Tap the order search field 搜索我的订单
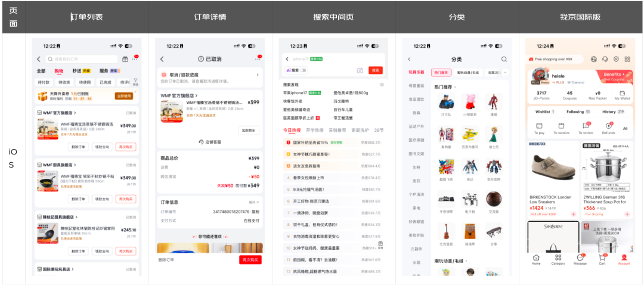Image resolution: width=644 pixels, height=285 pixels. [81, 59]
